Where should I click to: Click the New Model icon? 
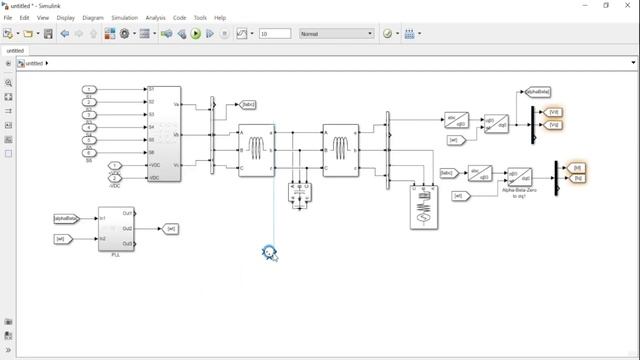pyautogui.click(x=8, y=34)
